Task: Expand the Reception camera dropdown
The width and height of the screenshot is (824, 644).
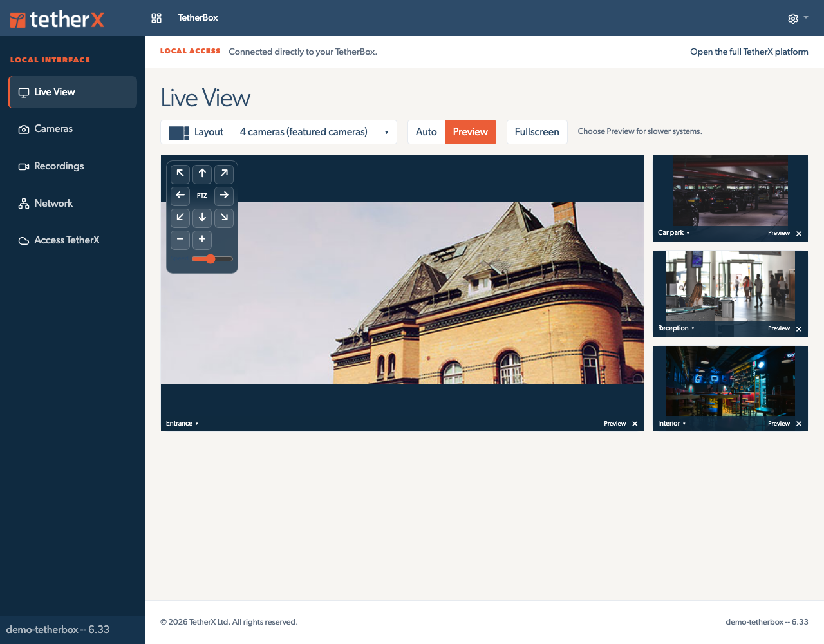Action: click(x=676, y=328)
